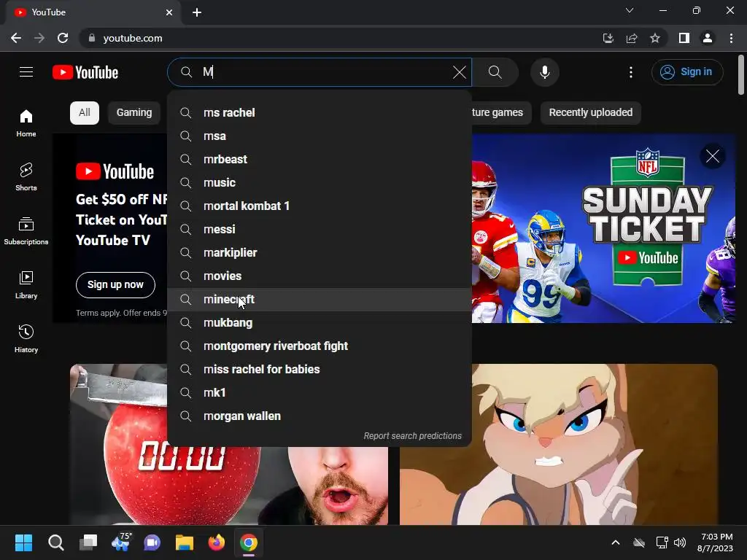Image resolution: width=747 pixels, height=560 pixels.
Task: Open Shorts from the sidebar
Action: click(26, 176)
